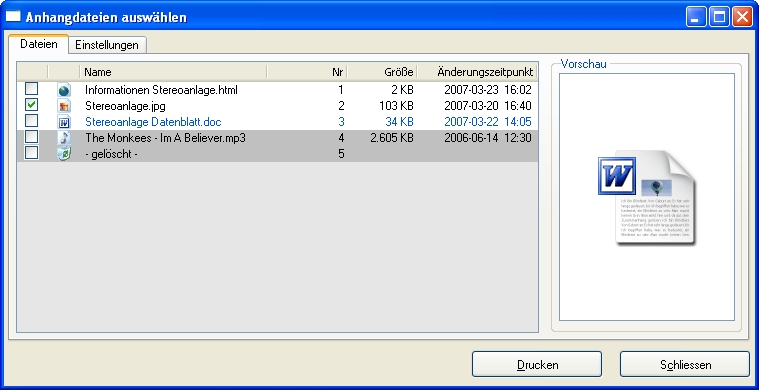
Task: Click the Schliessen button
Action: [x=685, y=364]
